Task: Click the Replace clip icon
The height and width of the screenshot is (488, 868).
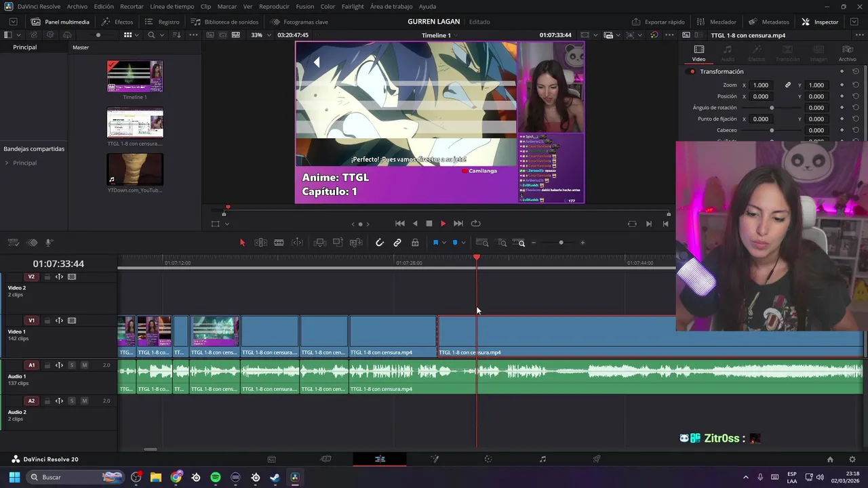Action: click(x=356, y=243)
